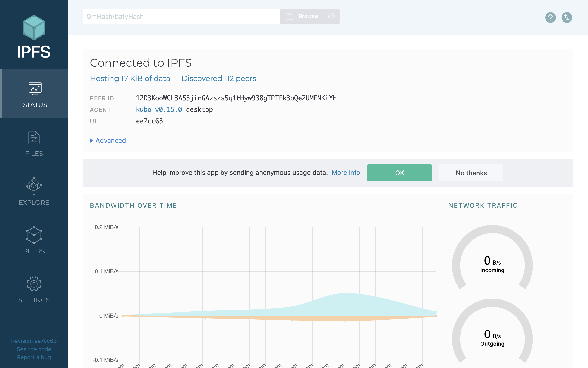Click the UI version ee7cc63 value
Screen dimensions: 588x368
(150, 121)
